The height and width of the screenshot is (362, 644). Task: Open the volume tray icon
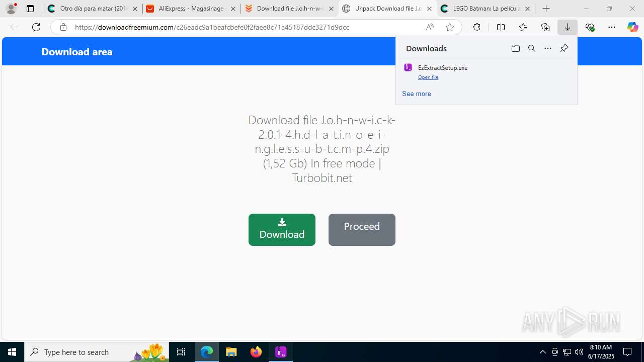pyautogui.click(x=579, y=352)
